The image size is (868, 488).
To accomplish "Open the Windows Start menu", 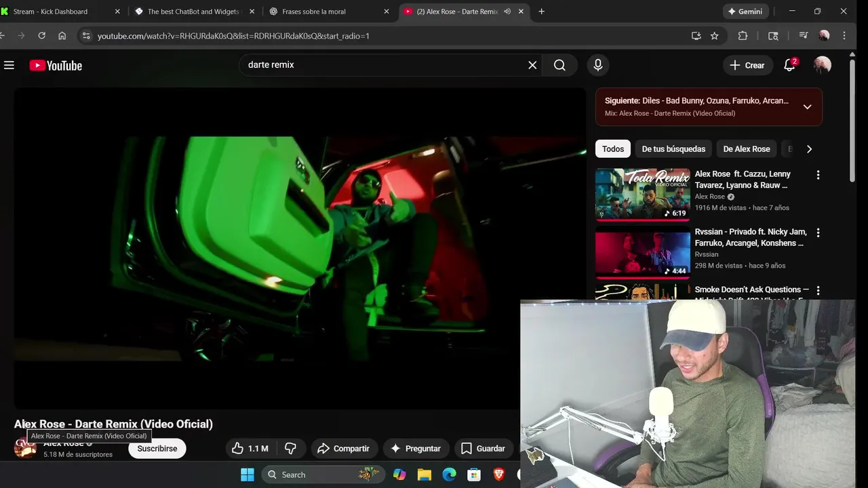I will pyautogui.click(x=248, y=474).
